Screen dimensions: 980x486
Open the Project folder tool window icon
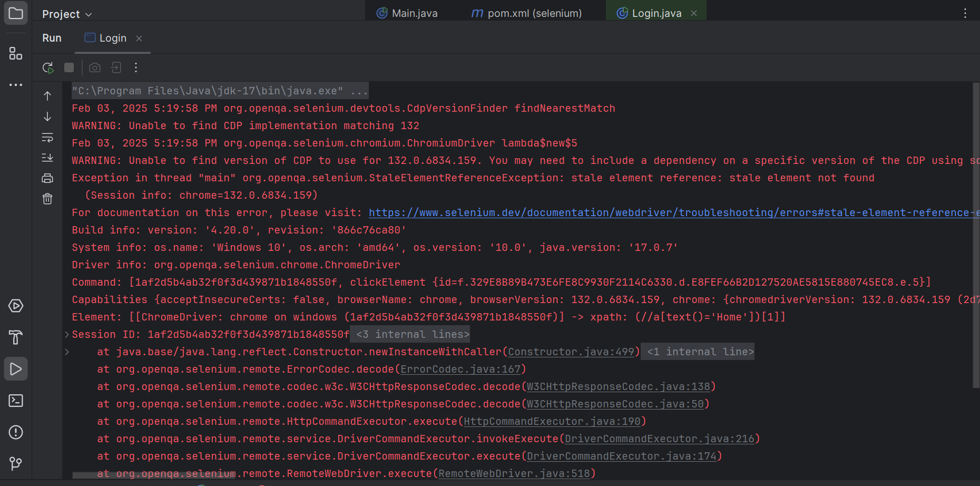click(16, 13)
